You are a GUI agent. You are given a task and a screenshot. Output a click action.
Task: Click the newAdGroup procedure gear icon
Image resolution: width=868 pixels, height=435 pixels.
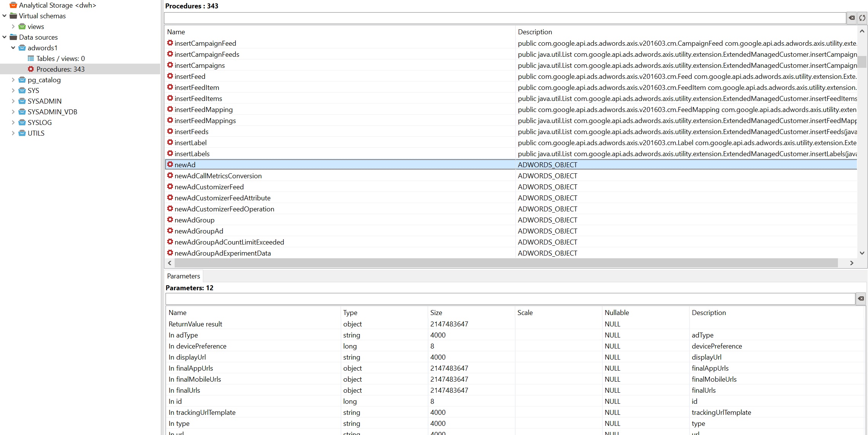pyautogui.click(x=170, y=220)
